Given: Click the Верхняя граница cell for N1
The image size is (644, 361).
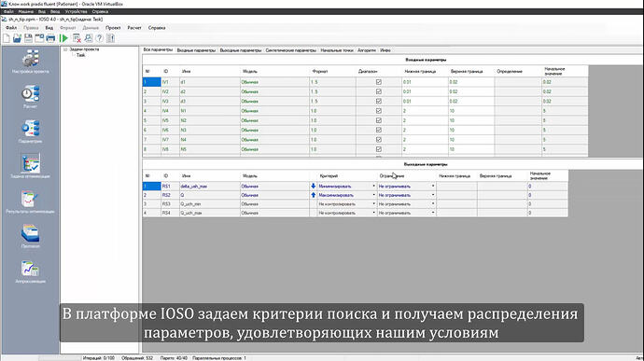Looking at the screenshot, I should tap(471, 111).
